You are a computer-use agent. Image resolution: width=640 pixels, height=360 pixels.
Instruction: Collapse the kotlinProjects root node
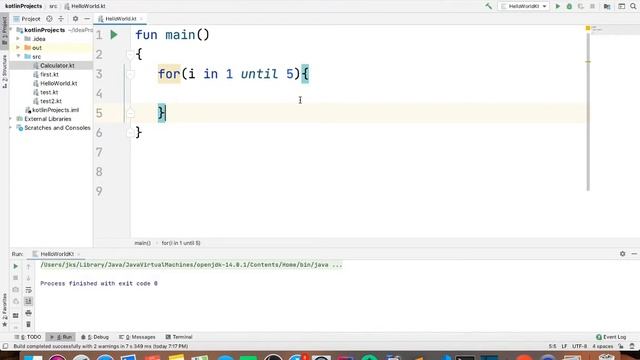pyautogui.click(x=11, y=30)
